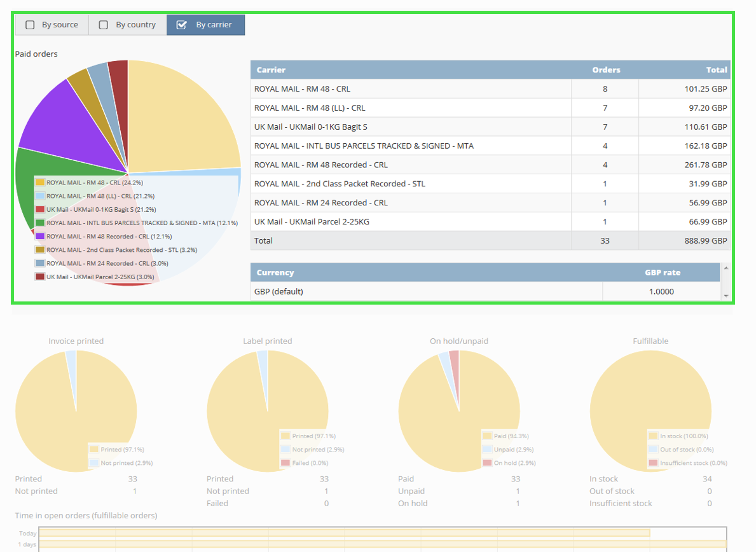This screenshot has height=552, width=756.
Task: Select row ROYAL MAIL - RM 48 Recorded - CRL
Action: tap(490, 165)
